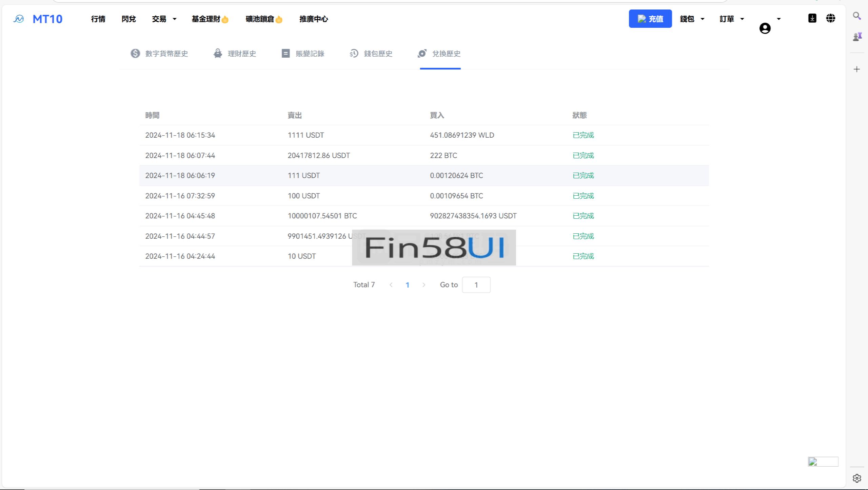Open the 數字貨幣歷史 tab
This screenshot has width=868, height=490.
pos(159,54)
